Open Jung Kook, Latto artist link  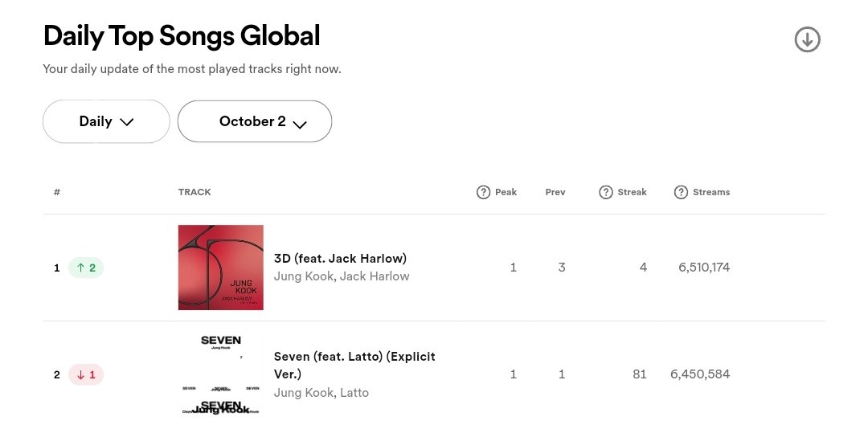(321, 393)
